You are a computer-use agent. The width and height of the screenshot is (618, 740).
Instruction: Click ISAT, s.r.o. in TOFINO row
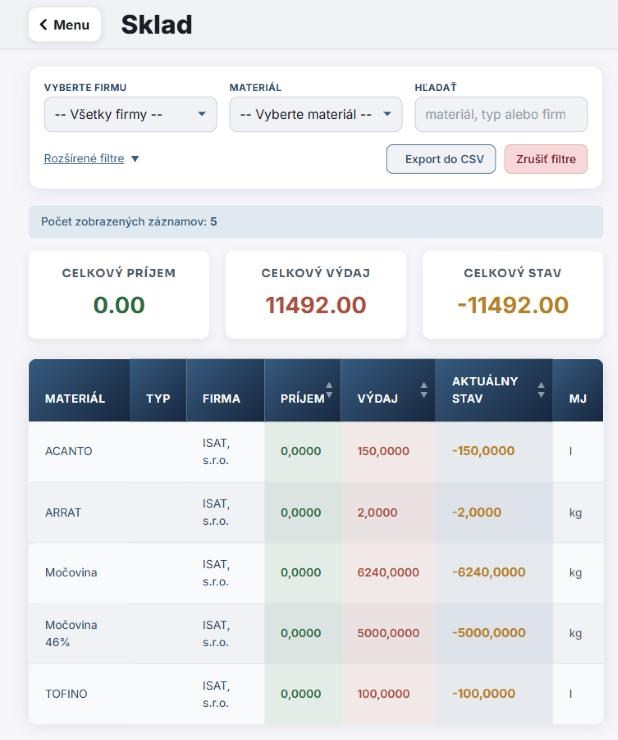[x=216, y=694]
